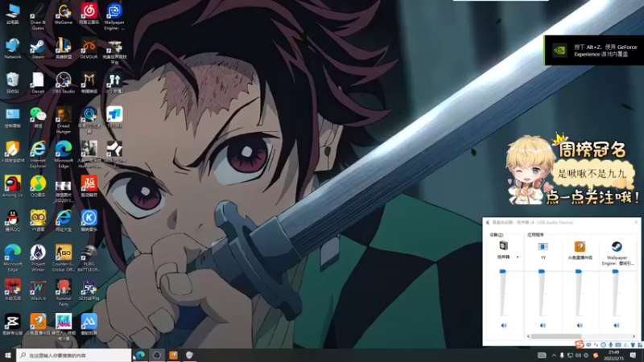The image size is (644, 362).
Task: Select the DEVOUR game icon
Action: tap(89, 49)
